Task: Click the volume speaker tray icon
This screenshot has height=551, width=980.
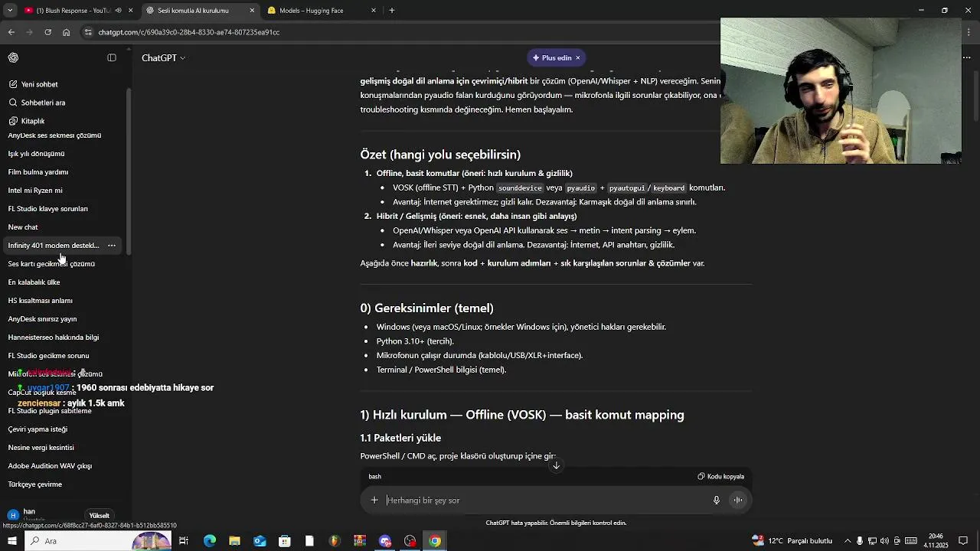Action: (x=885, y=541)
